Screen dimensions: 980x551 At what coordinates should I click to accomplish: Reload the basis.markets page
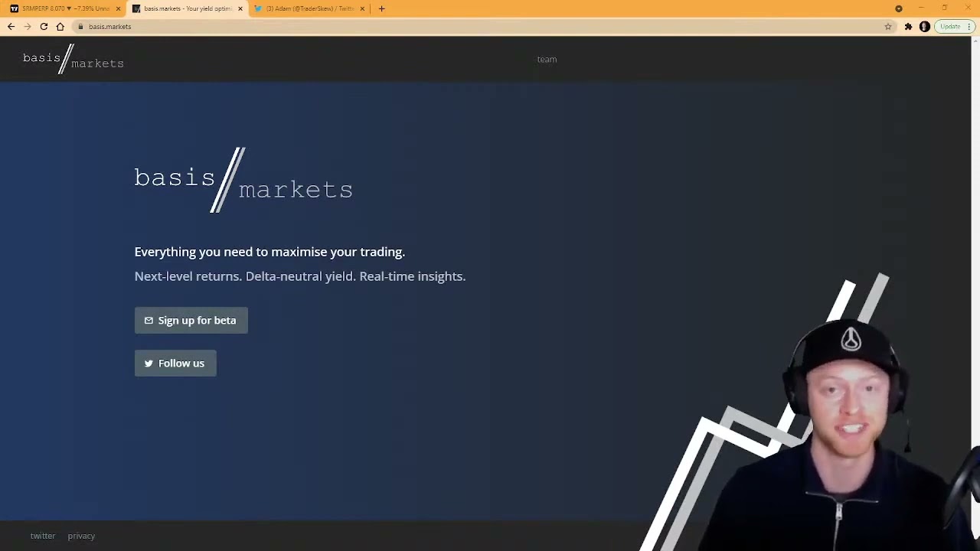coord(44,27)
